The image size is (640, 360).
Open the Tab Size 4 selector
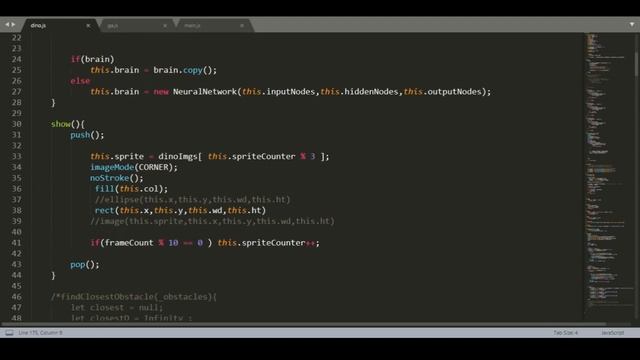point(565,333)
